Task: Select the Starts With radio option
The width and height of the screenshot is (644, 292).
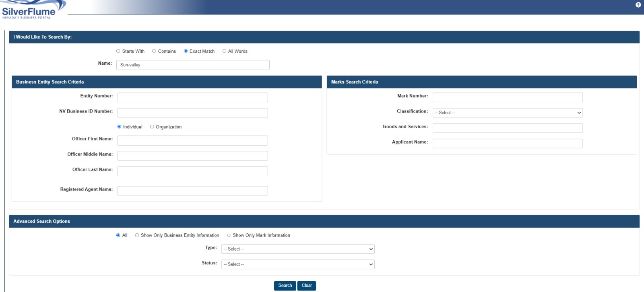Action: point(118,51)
